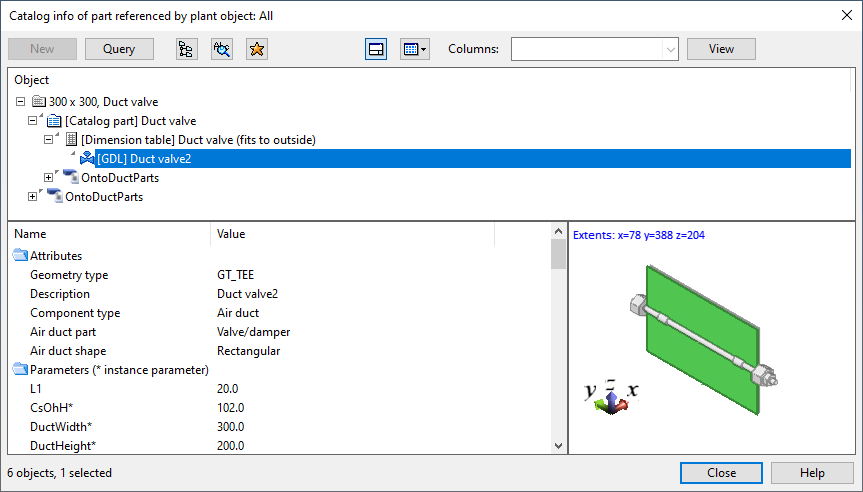The height and width of the screenshot is (492, 863).
Task: Click the catalog part icon beside Duct valve
Action: tap(54, 121)
